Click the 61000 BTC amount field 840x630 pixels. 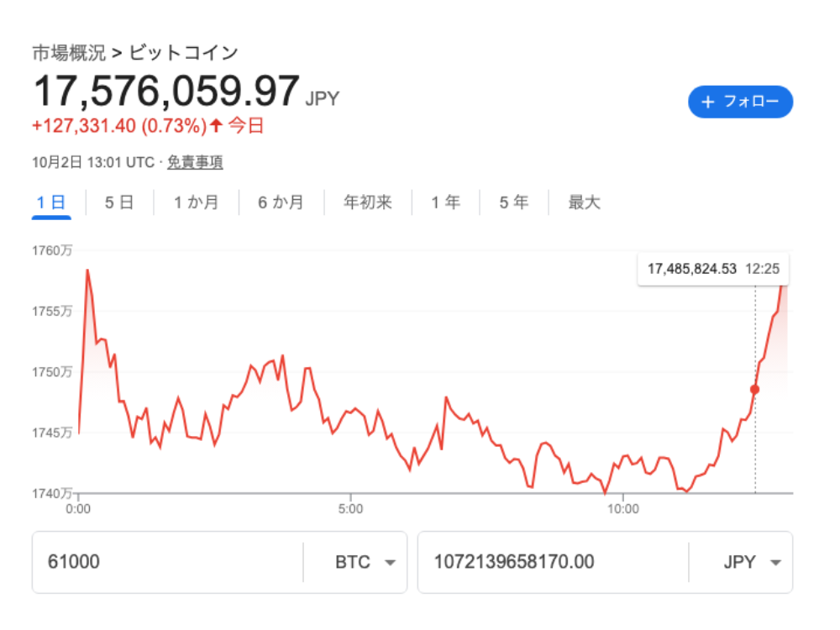168,563
